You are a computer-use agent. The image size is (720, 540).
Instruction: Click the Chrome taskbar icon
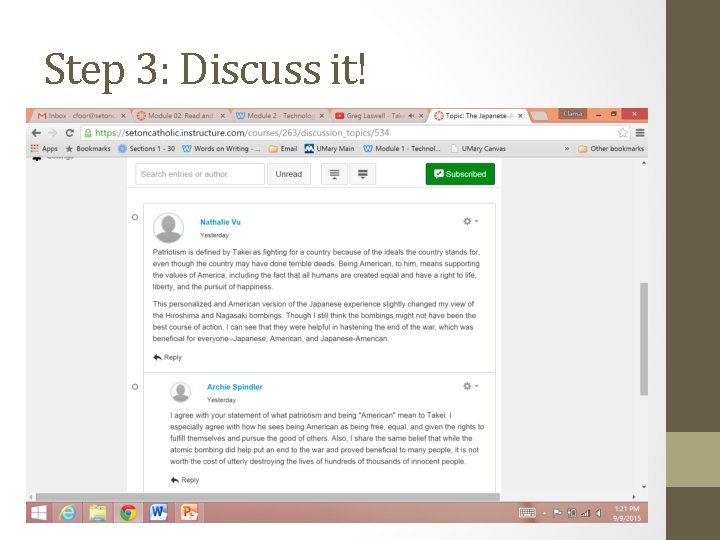128,512
